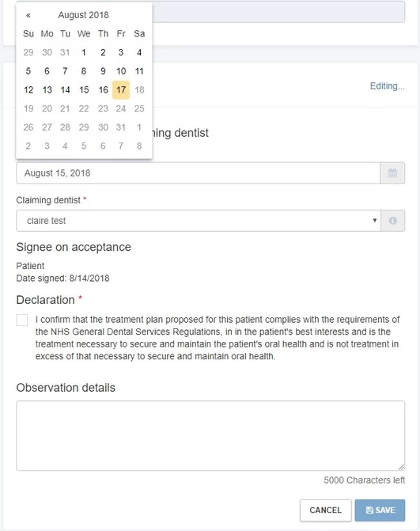
Task: Choose August 15 in the calendar
Action: coord(84,89)
